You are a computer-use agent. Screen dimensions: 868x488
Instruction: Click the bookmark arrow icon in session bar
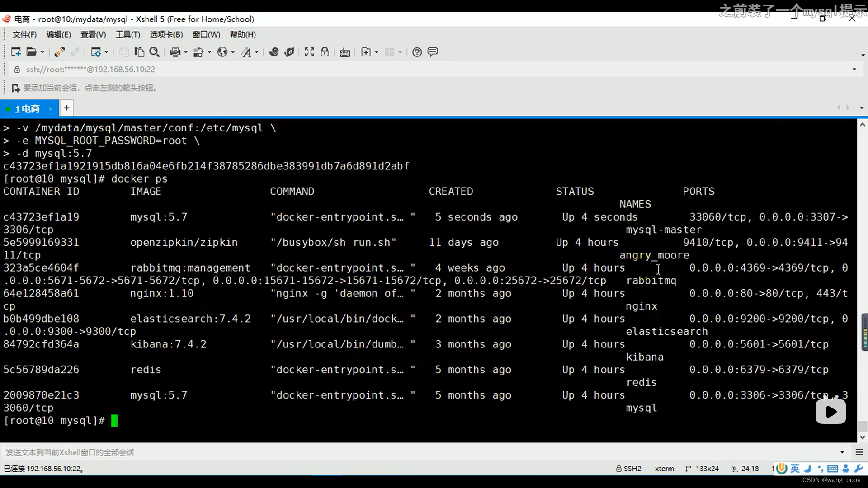pos(16,88)
